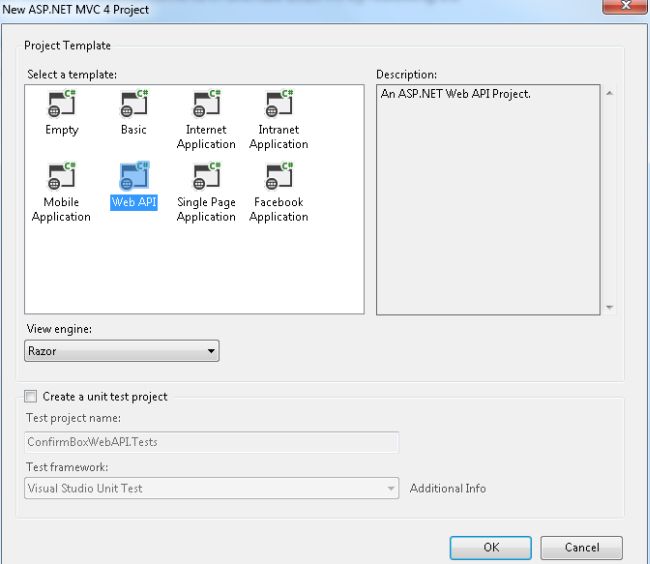Click the 'Mobile Application' label text
650x564 pixels.
coord(61,209)
